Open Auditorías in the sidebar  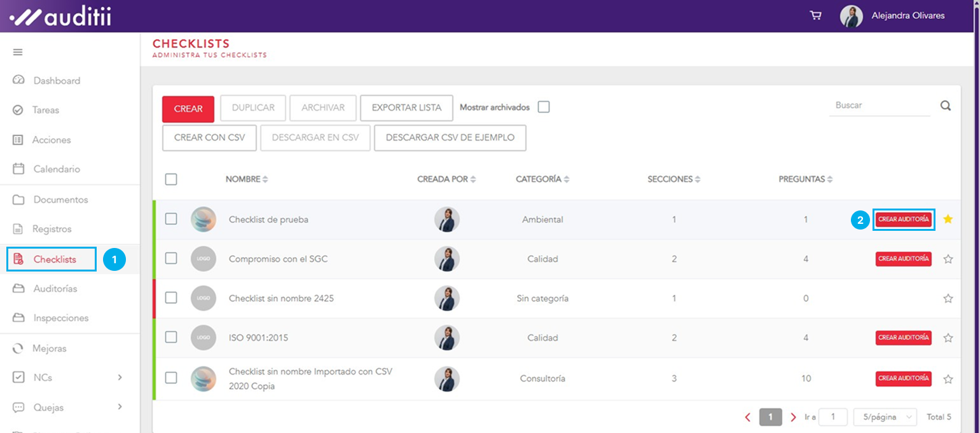[55, 289]
